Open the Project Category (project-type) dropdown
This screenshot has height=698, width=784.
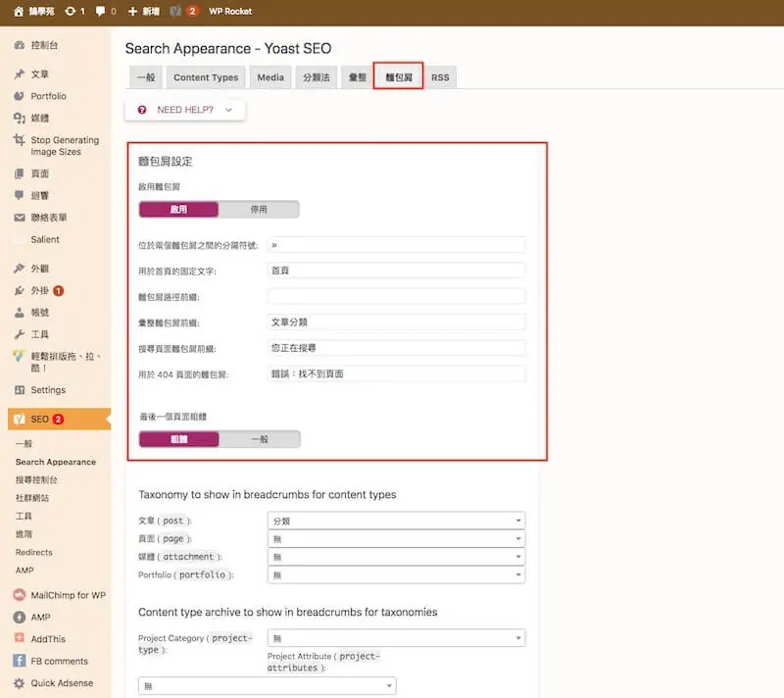pyautogui.click(x=396, y=637)
